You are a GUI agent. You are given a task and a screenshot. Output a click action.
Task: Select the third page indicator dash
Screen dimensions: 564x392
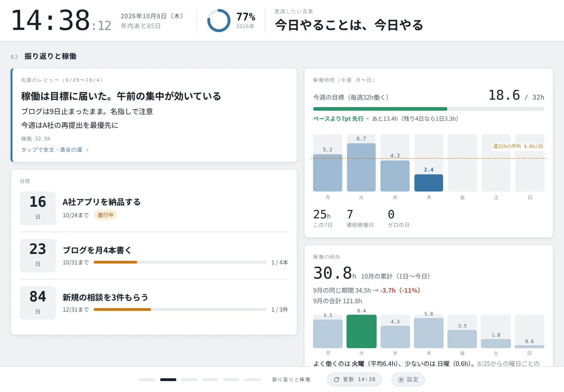189,380
